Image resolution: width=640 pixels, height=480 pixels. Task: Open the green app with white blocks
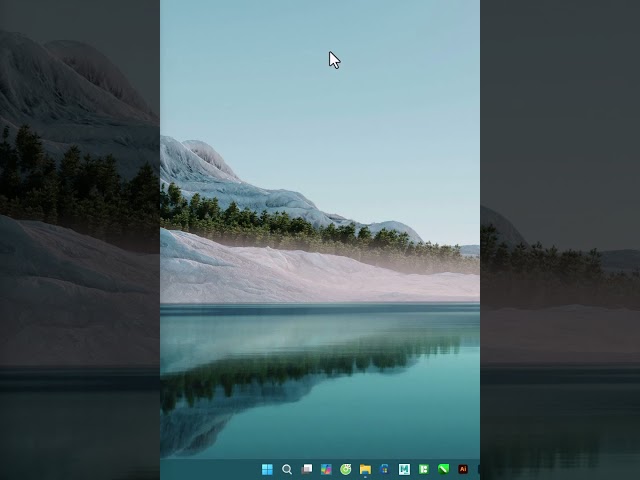[424, 469]
